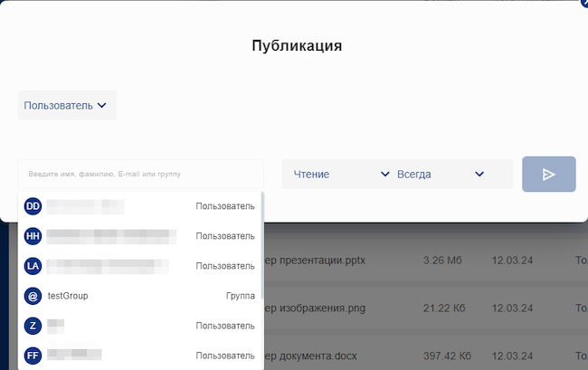588x370 pixels.
Task: Click the send publication arrow button
Action: click(548, 174)
